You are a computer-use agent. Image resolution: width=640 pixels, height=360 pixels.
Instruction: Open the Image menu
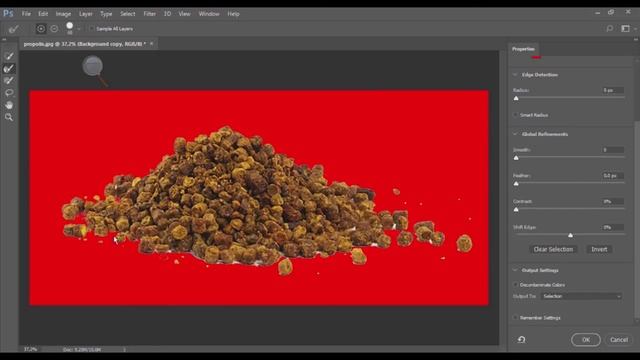pos(63,13)
